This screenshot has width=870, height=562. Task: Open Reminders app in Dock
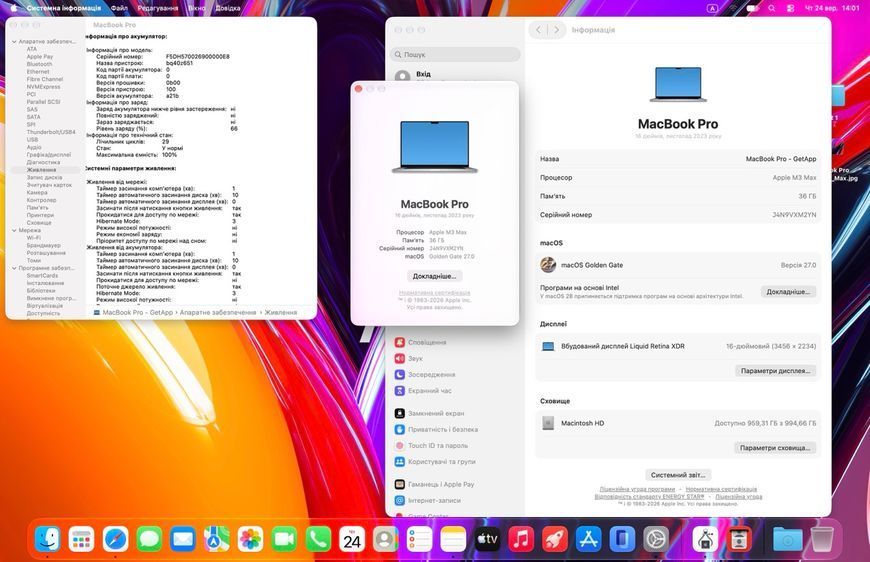pos(420,539)
